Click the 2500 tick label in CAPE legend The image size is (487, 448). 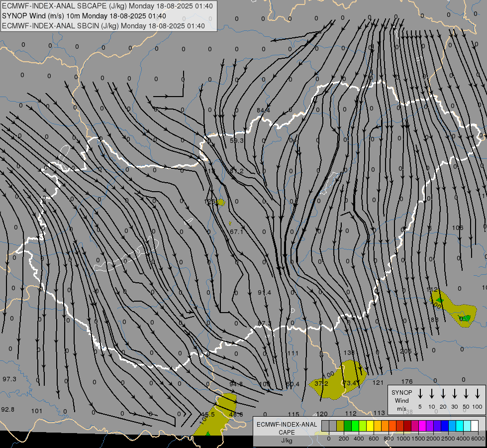(448, 439)
